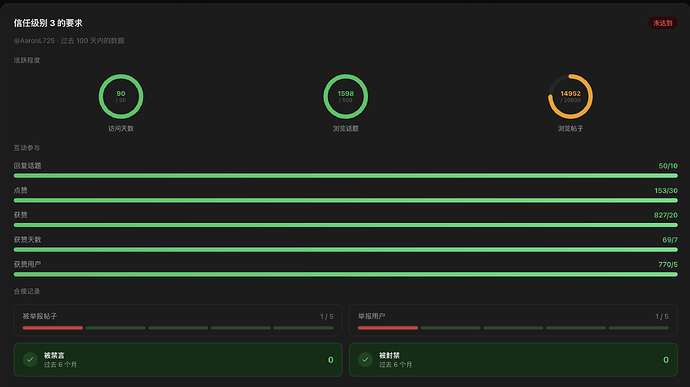This screenshot has width=690, height=387.
Task: Click the red segment under 举报用户
Action: point(388,328)
